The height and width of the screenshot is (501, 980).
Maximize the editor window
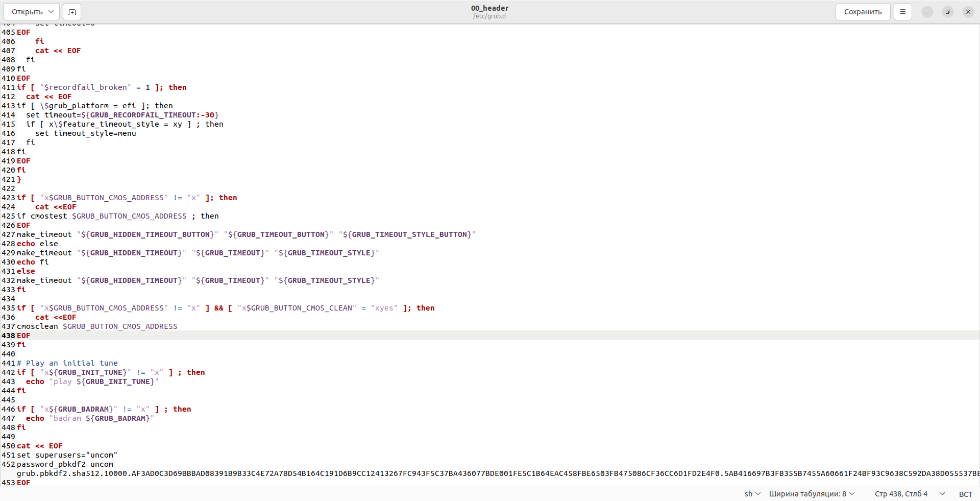[948, 12]
